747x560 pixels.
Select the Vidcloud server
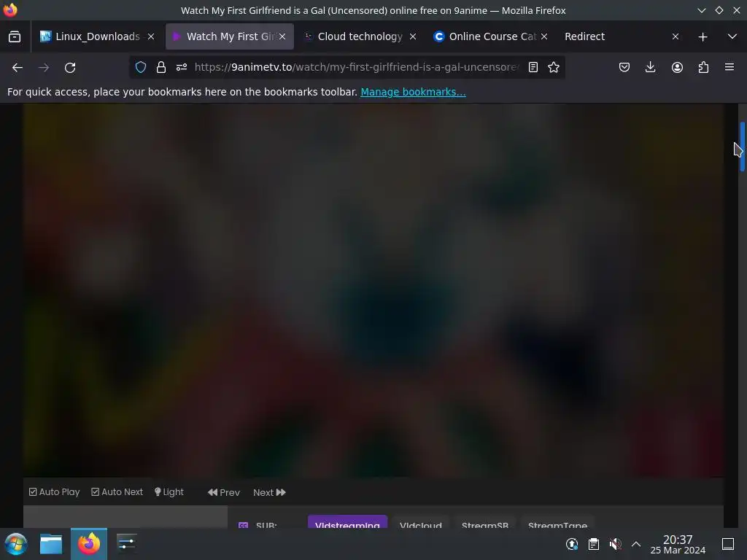pos(421,522)
